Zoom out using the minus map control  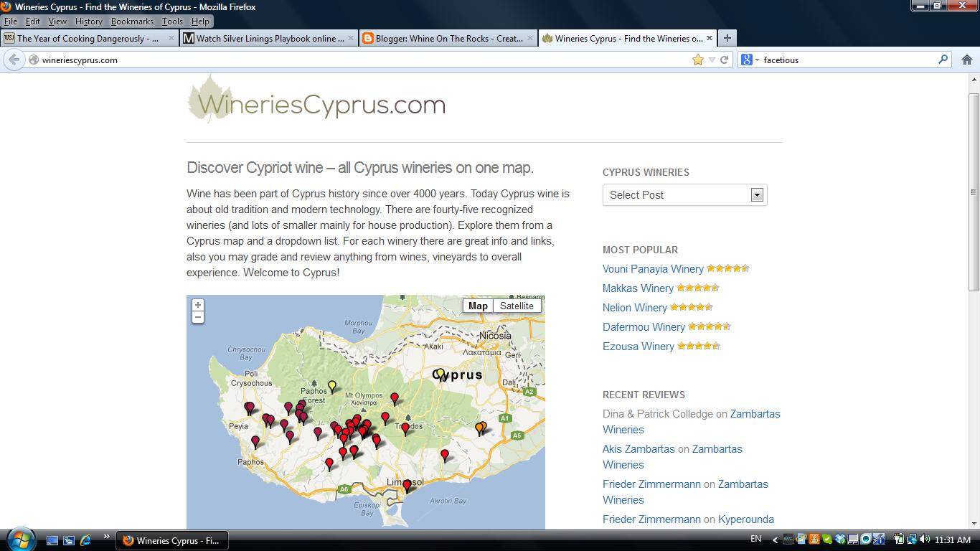(x=197, y=316)
